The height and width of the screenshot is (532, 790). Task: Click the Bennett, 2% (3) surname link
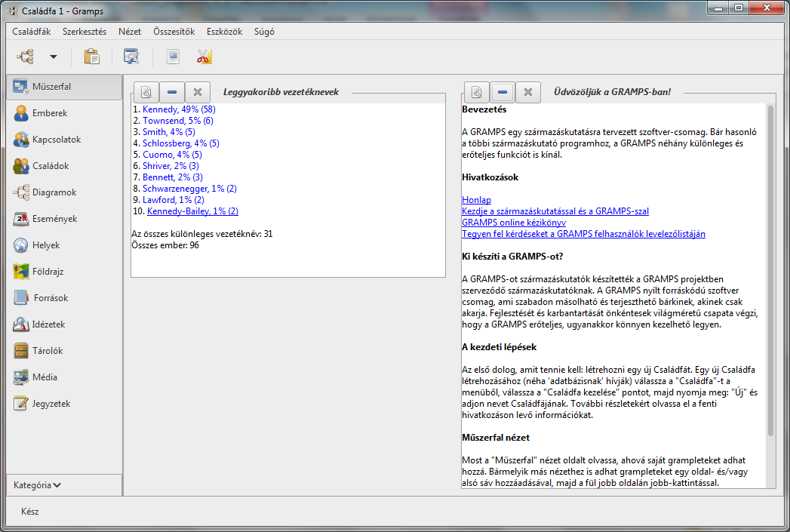[173, 177]
